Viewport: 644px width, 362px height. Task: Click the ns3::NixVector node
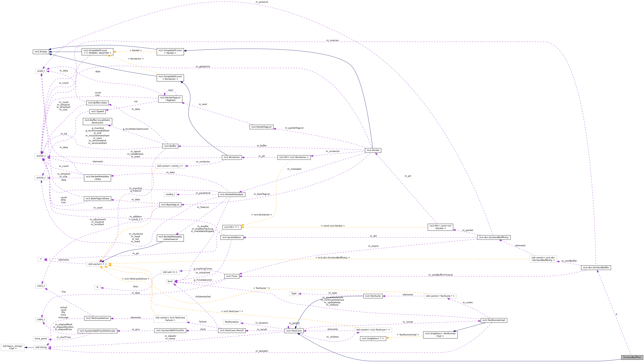tap(232, 157)
